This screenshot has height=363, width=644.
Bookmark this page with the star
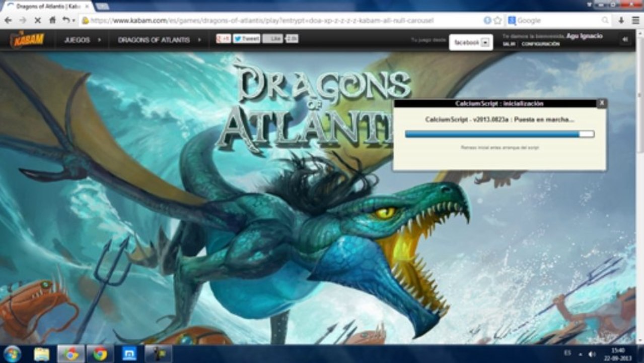tap(498, 21)
